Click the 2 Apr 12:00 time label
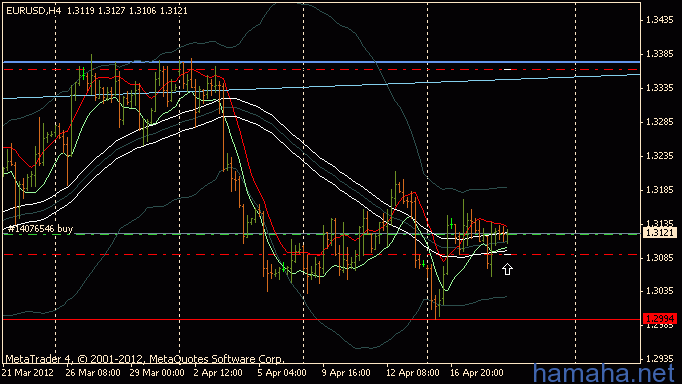The width and height of the screenshot is (682, 384). pyautogui.click(x=218, y=373)
